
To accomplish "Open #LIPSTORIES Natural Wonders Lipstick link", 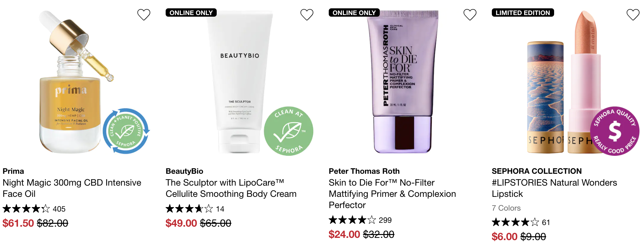I will point(554,188).
